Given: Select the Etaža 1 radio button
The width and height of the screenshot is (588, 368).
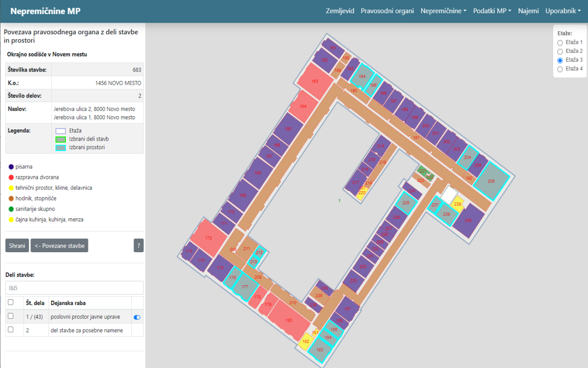Looking at the screenshot, I should tap(560, 42).
